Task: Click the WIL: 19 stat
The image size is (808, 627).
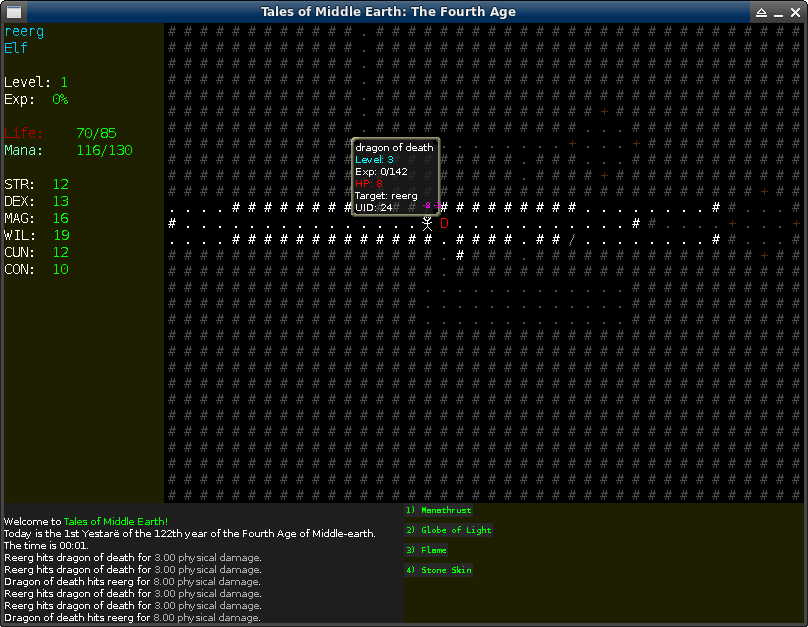Action: (x=36, y=235)
